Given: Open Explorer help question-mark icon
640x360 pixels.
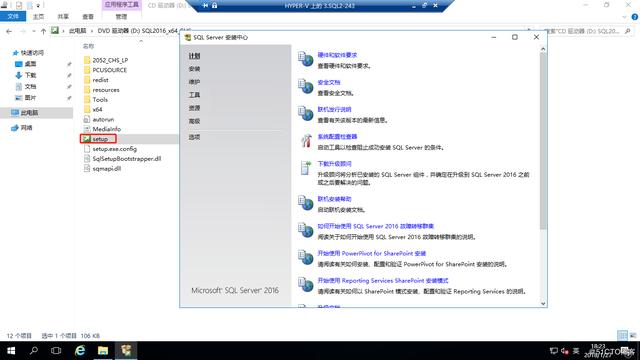Looking at the screenshot, I should point(635,17).
